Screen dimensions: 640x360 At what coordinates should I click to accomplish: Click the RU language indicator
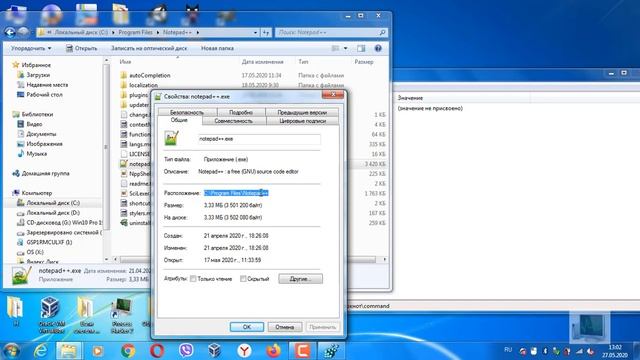[508, 350]
